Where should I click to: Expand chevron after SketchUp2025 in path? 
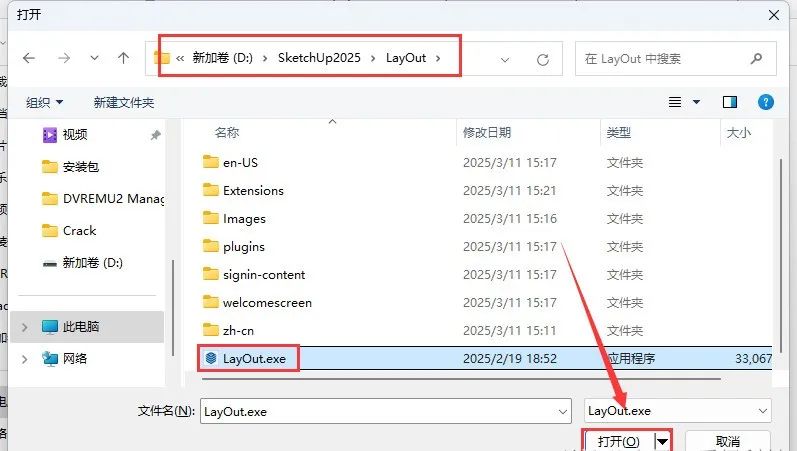[x=373, y=58]
